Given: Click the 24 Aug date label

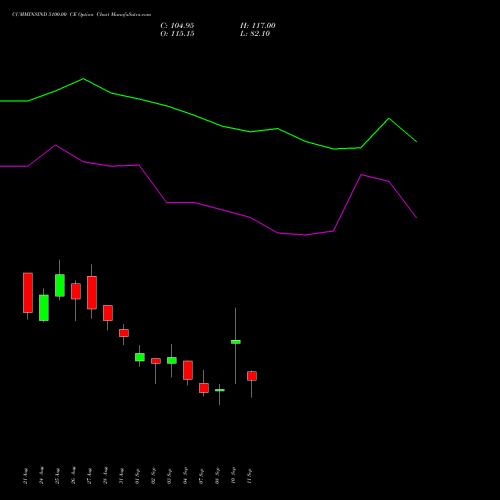Looking at the screenshot, I should (x=42, y=476).
